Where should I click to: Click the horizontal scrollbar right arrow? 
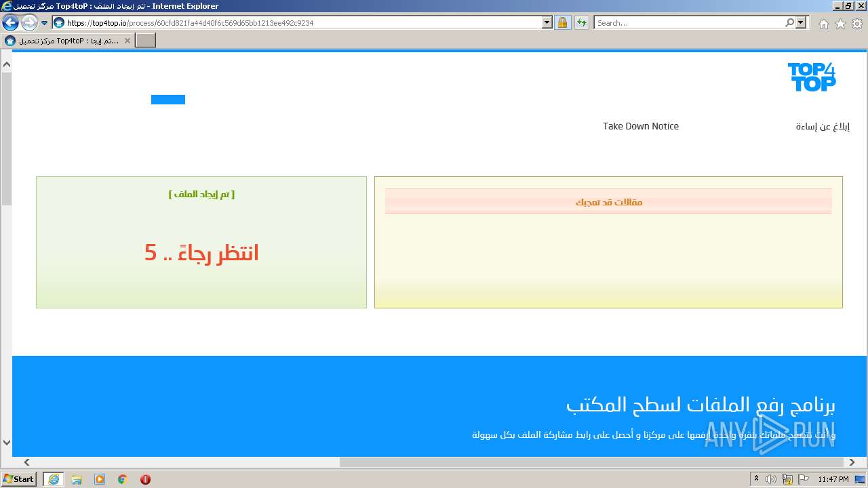[853, 462]
